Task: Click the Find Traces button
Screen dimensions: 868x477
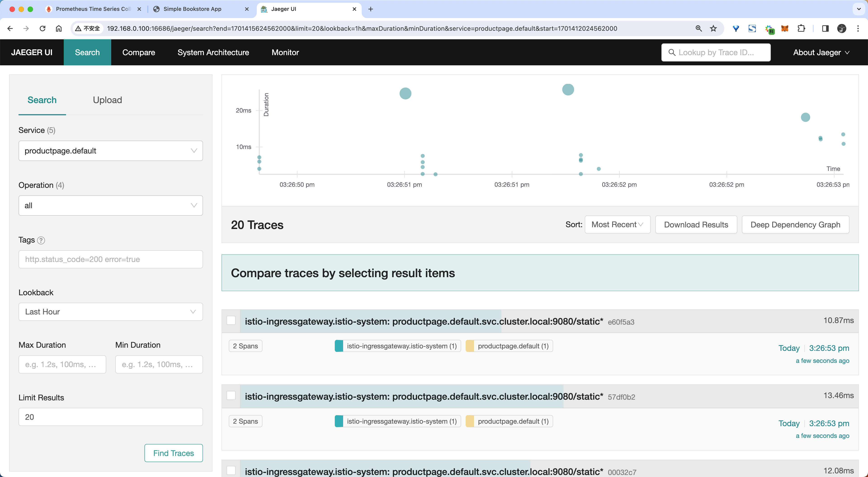Action: (174, 453)
